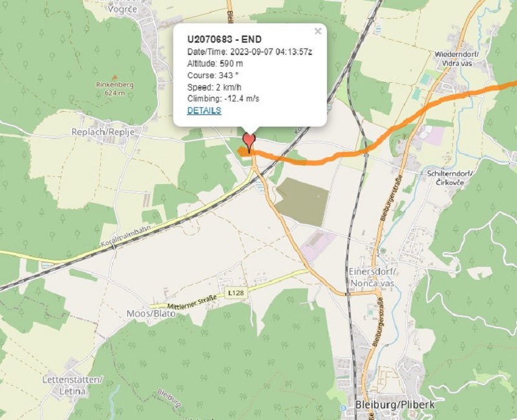This screenshot has width=517, height=420.
Task: Click the Koralmalmbahn railway label
Action: pos(126,236)
